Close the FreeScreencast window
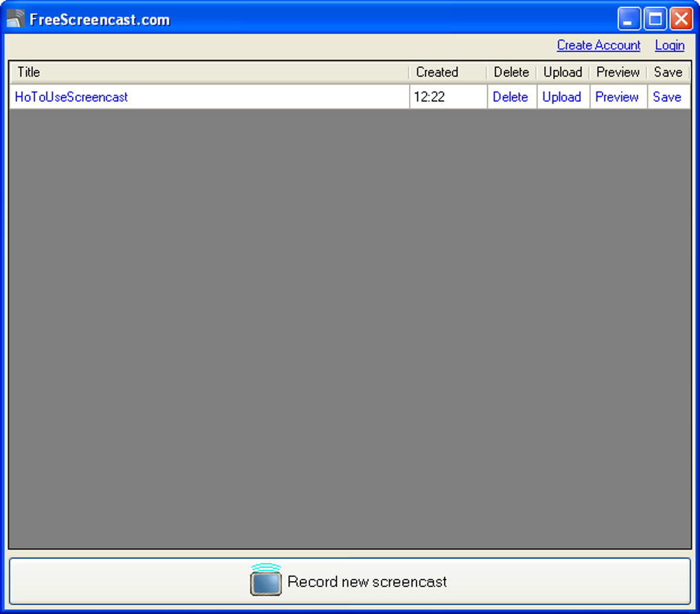This screenshot has width=700, height=614. click(x=681, y=19)
